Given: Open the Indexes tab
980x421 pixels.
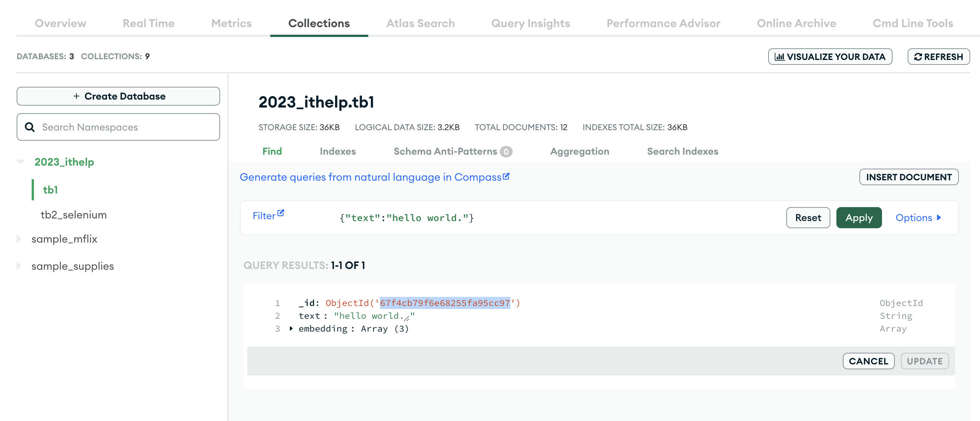Looking at the screenshot, I should [337, 152].
